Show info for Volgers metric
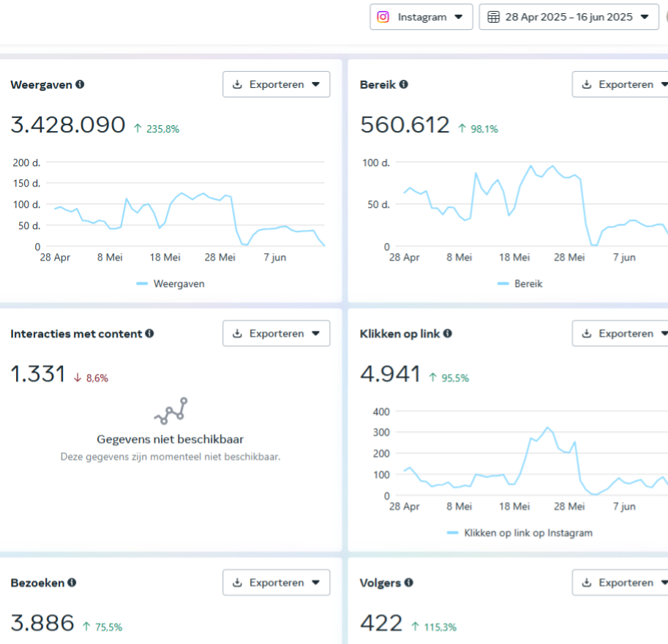This screenshot has width=668, height=644. (x=408, y=583)
